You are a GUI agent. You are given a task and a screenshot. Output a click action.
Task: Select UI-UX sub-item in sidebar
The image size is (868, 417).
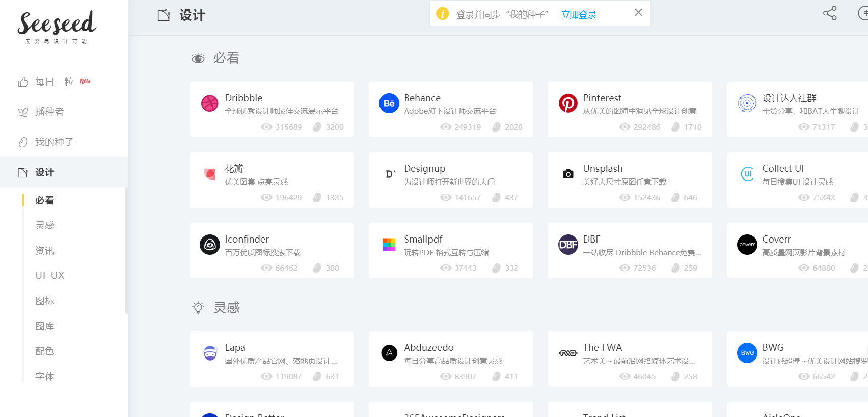(50, 276)
